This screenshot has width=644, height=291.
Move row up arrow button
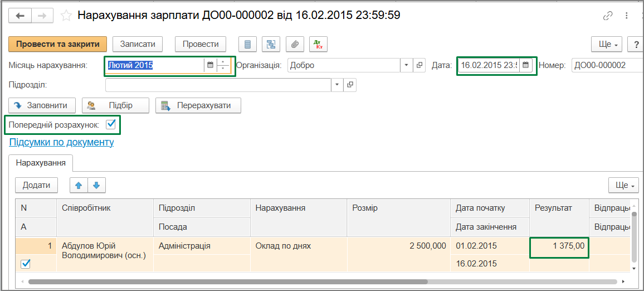click(x=79, y=186)
